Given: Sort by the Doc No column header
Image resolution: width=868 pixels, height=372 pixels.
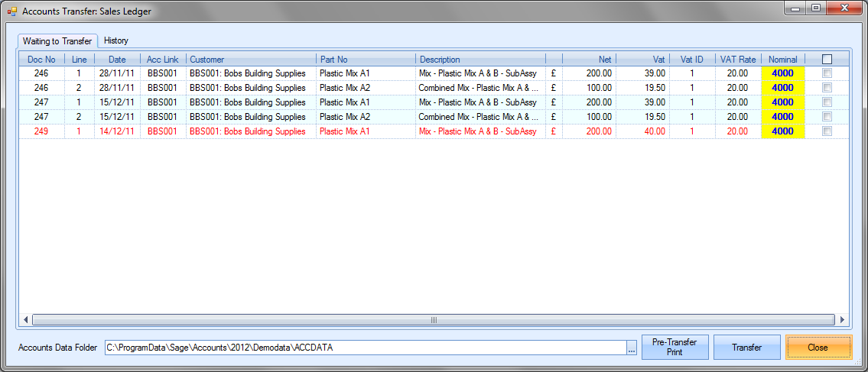Looking at the screenshot, I should (x=41, y=59).
